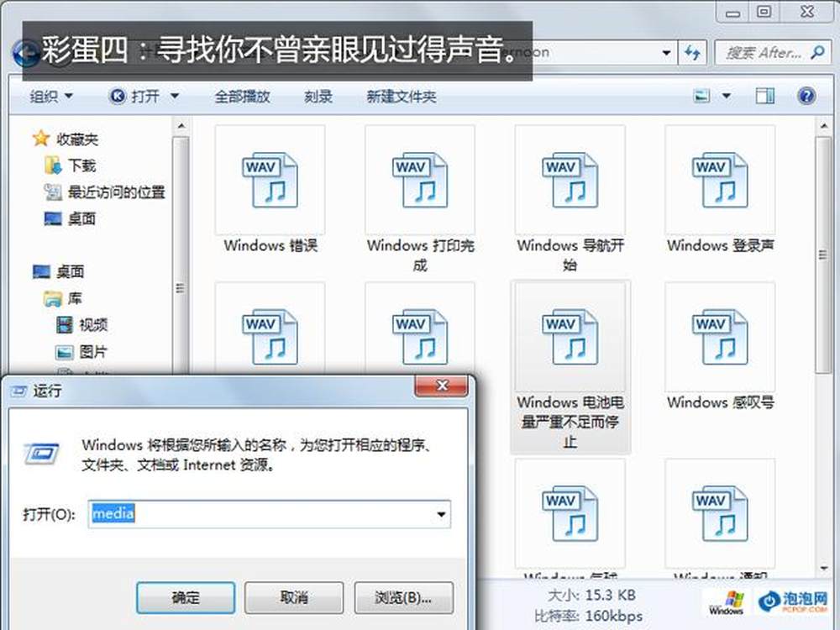This screenshot has height=630, width=840.
Task: Select the Windows 错误 WAV file
Action: pos(270,190)
